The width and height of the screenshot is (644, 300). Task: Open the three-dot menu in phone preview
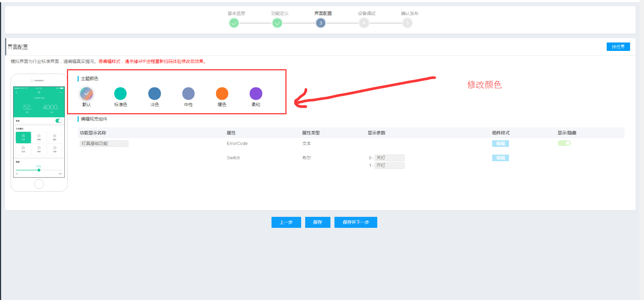pos(61,92)
